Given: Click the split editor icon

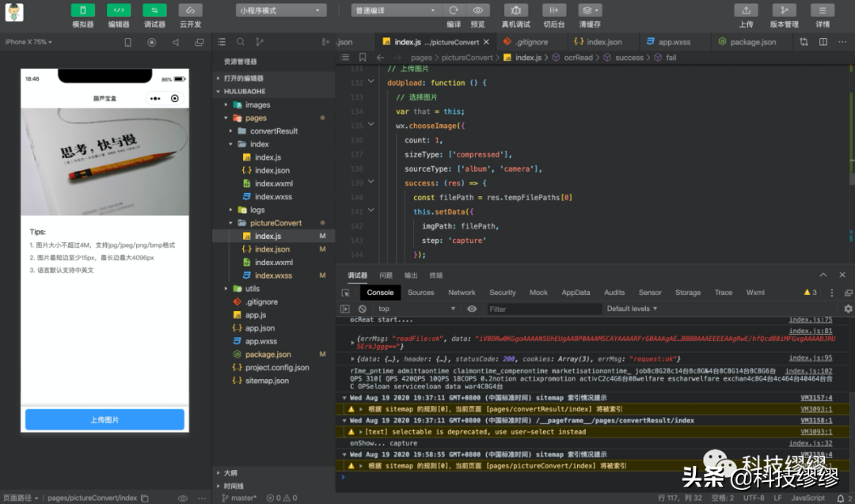Looking at the screenshot, I should tap(824, 42).
